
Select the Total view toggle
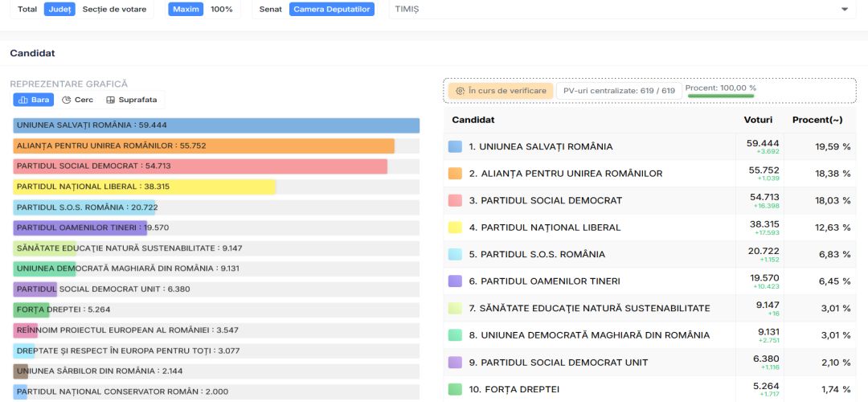(x=27, y=10)
